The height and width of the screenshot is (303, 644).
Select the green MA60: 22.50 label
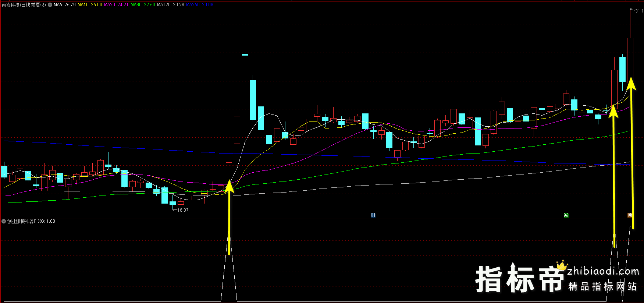coord(143,5)
